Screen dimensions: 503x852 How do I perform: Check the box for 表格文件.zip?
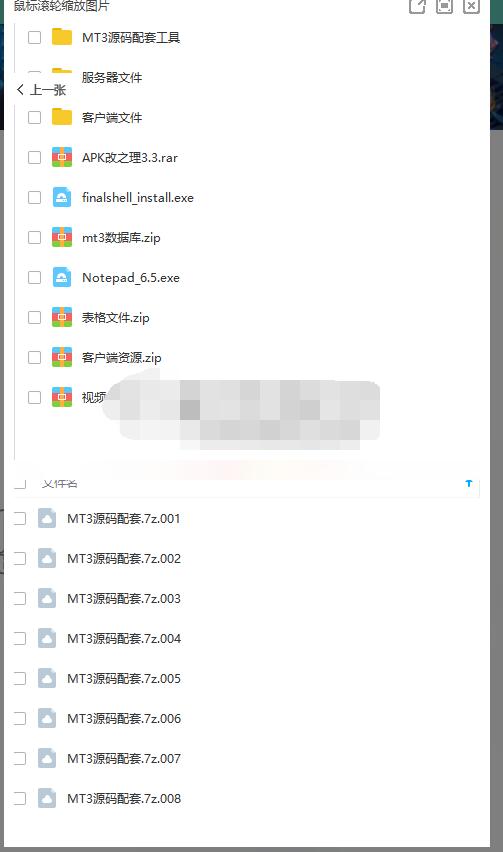point(34,317)
